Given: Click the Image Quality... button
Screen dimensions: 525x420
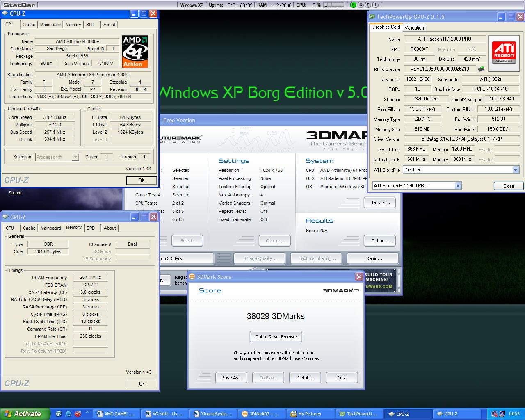Looking at the screenshot, I should pyautogui.click(x=260, y=258).
